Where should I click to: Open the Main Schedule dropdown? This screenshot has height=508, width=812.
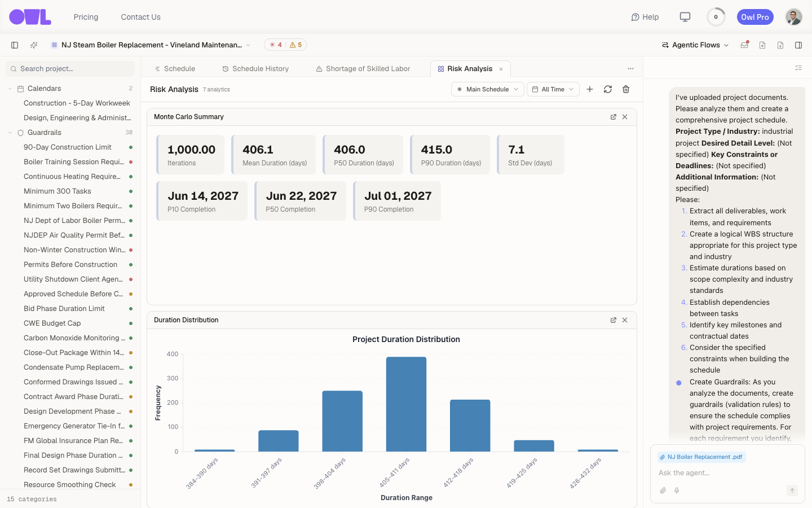(x=487, y=89)
